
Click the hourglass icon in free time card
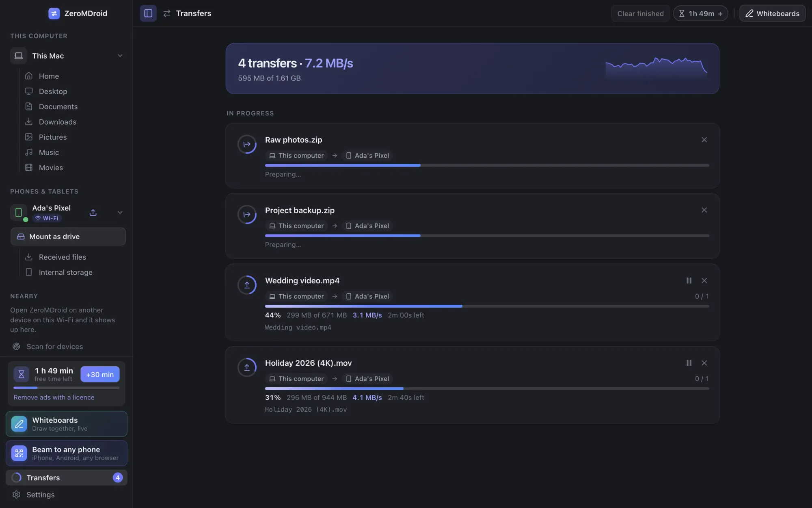click(x=22, y=374)
